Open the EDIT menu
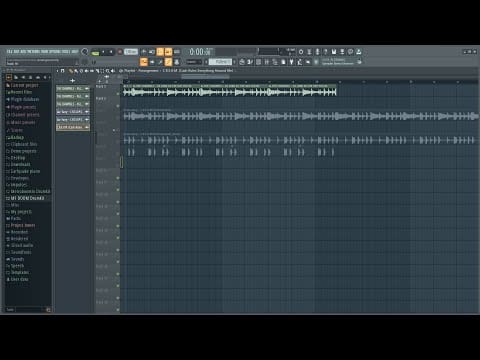This screenshot has height=360, width=480. pos(17,52)
